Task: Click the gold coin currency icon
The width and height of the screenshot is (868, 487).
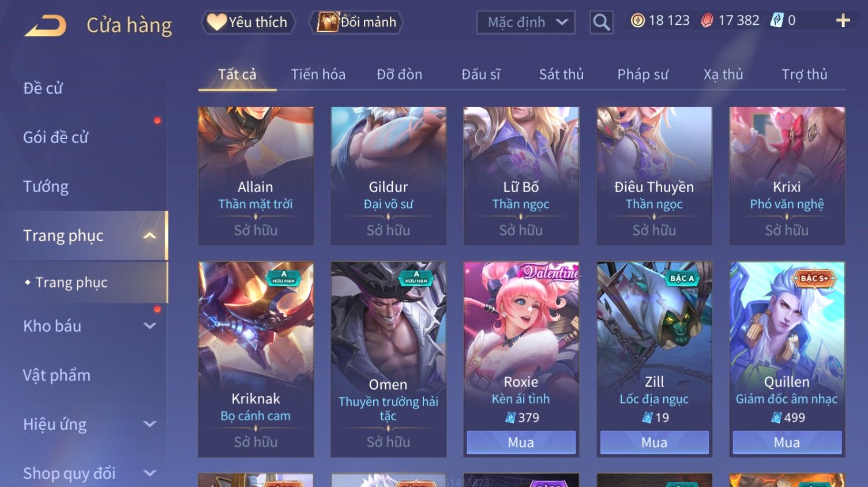Action: click(x=637, y=21)
